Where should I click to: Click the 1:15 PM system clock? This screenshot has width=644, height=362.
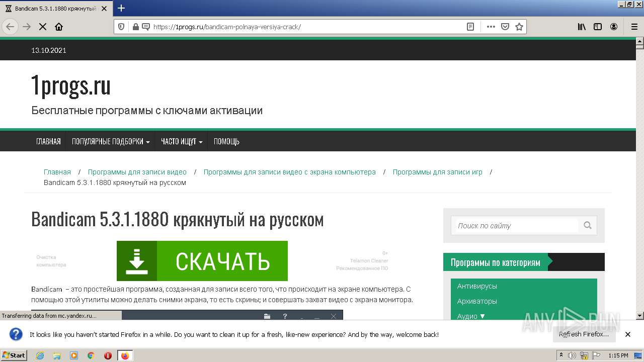(x=618, y=355)
